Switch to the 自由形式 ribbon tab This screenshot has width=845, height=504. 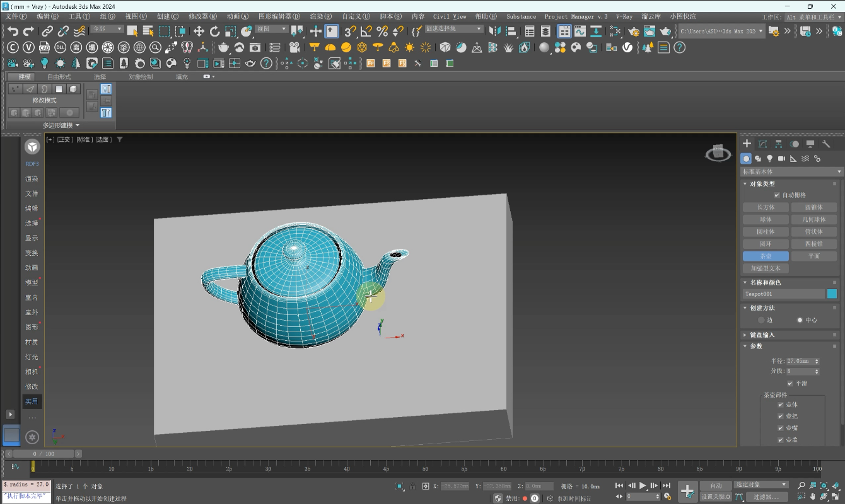[x=59, y=77]
